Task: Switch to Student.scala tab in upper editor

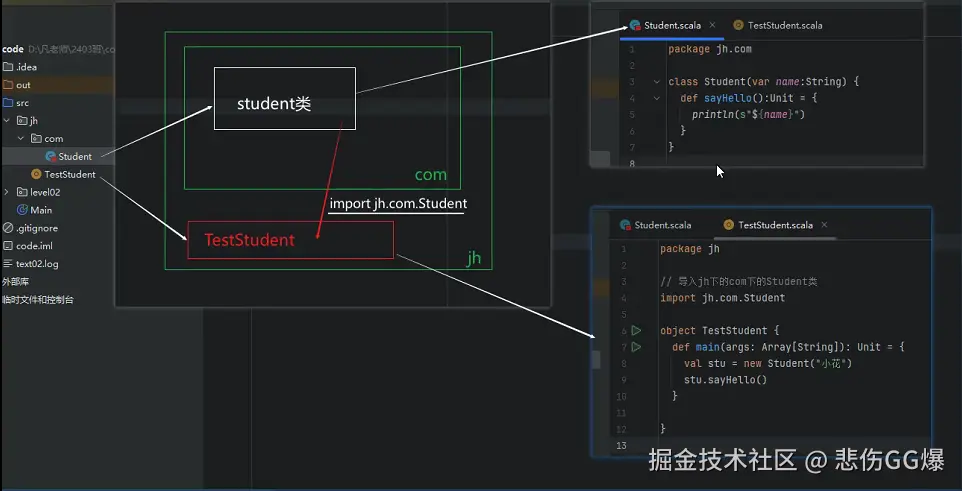Action: pyautogui.click(x=672, y=25)
